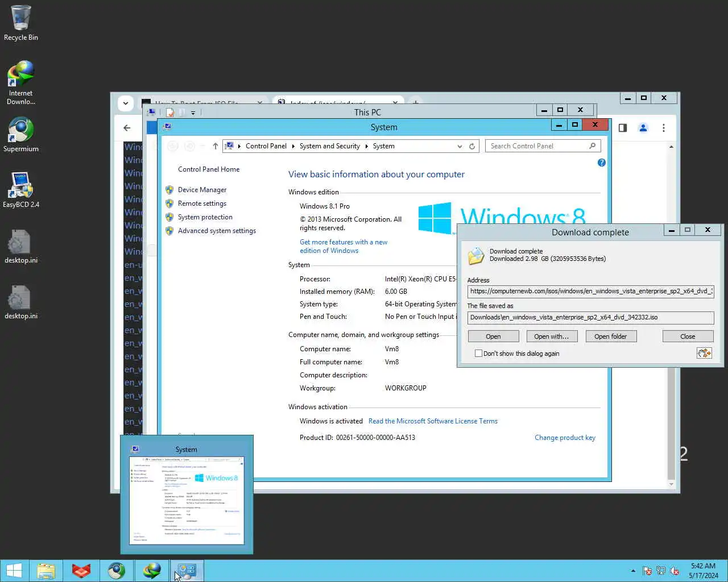Select System breadcrumb item

point(383,146)
